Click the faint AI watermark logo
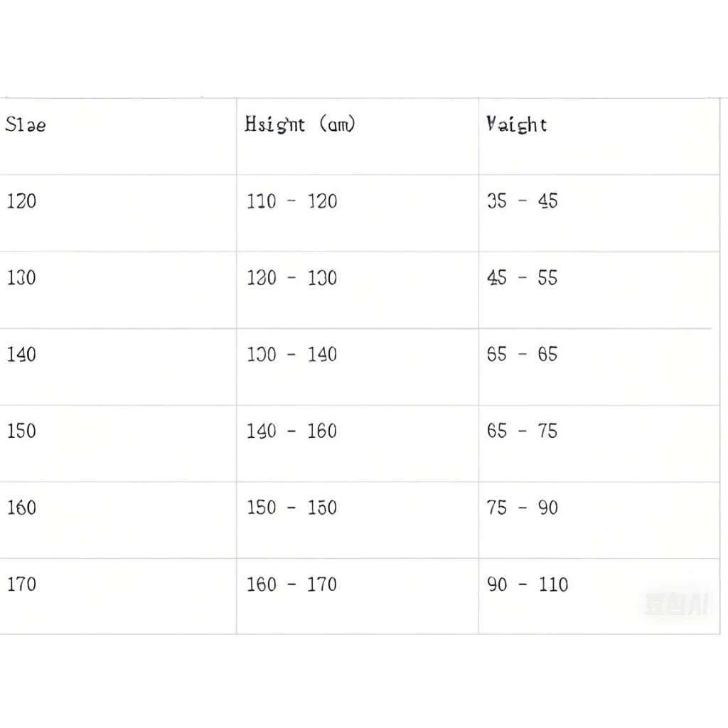 click(676, 604)
